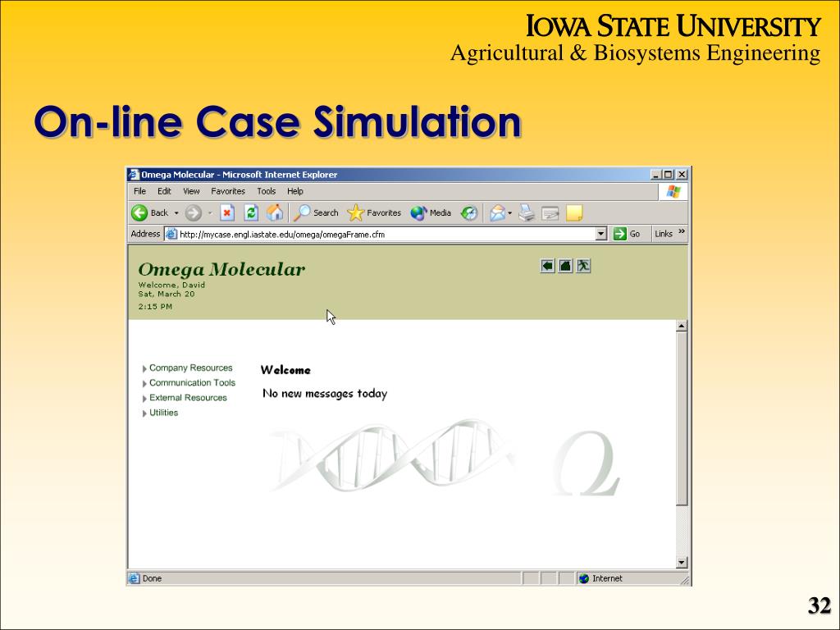Open the Help menu

(295, 191)
